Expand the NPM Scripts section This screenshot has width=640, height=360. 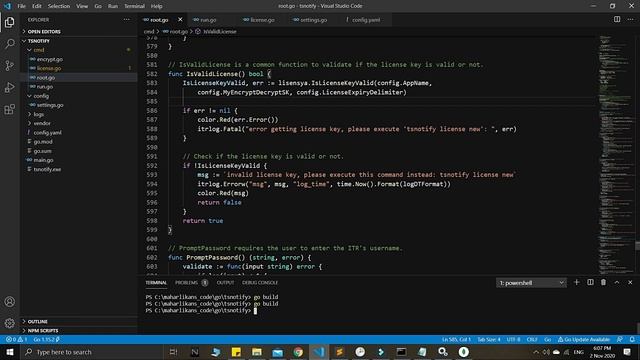point(43,330)
